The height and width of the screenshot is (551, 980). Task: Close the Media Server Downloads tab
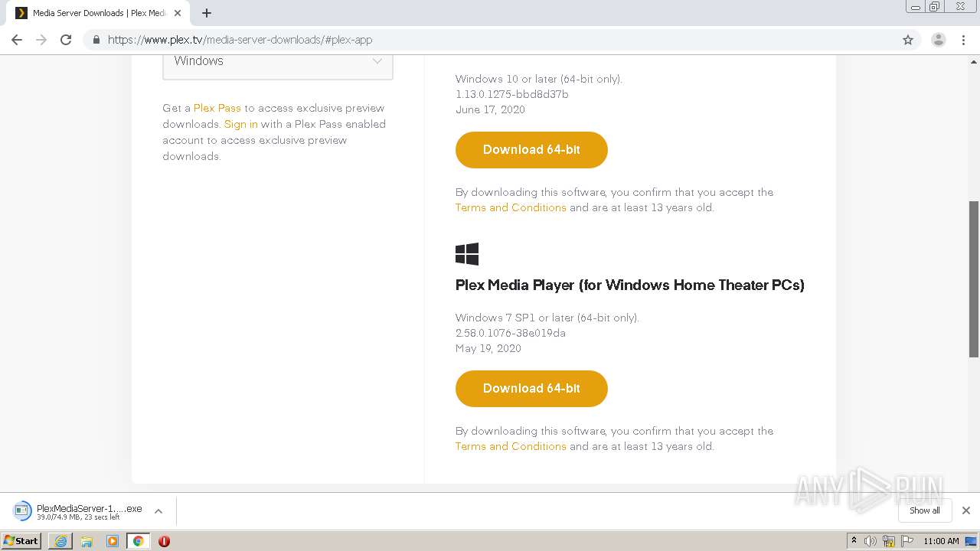178,13
